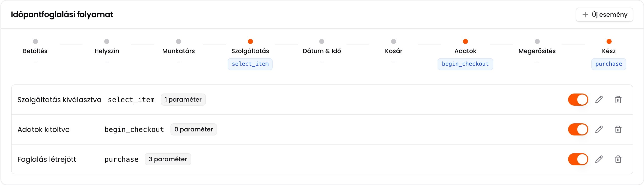Toggle off the Szolgáltatás kiválasztva event

[x=578, y=100]
